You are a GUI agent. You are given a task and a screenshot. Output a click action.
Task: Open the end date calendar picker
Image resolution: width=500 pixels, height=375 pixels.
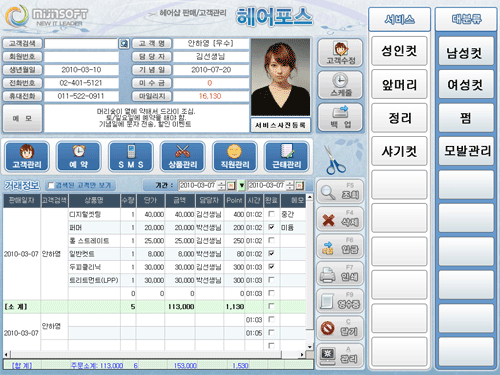pos(299,185)
